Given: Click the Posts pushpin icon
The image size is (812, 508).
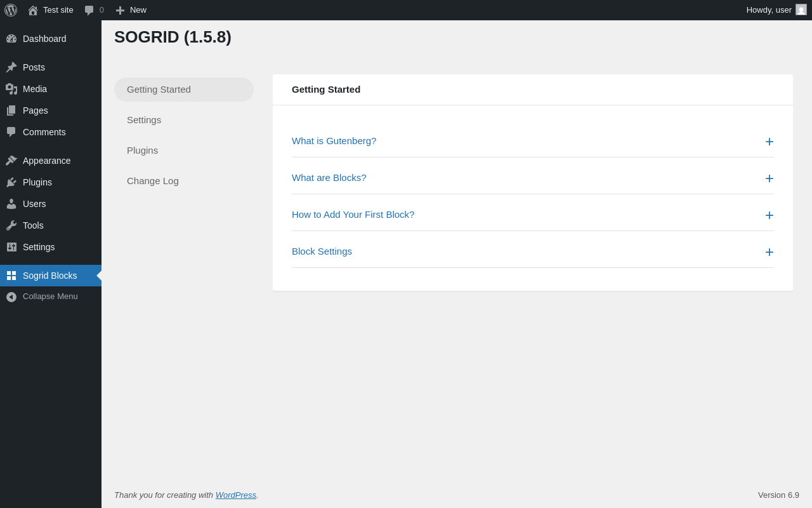Looking at the screenshot, I should click(11, 67).
